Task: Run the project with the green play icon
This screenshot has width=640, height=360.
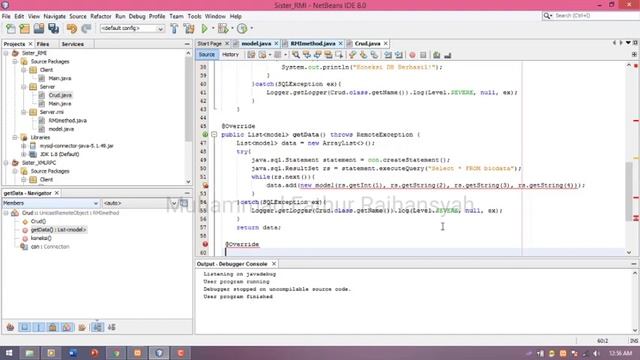Action: [204, 29]
